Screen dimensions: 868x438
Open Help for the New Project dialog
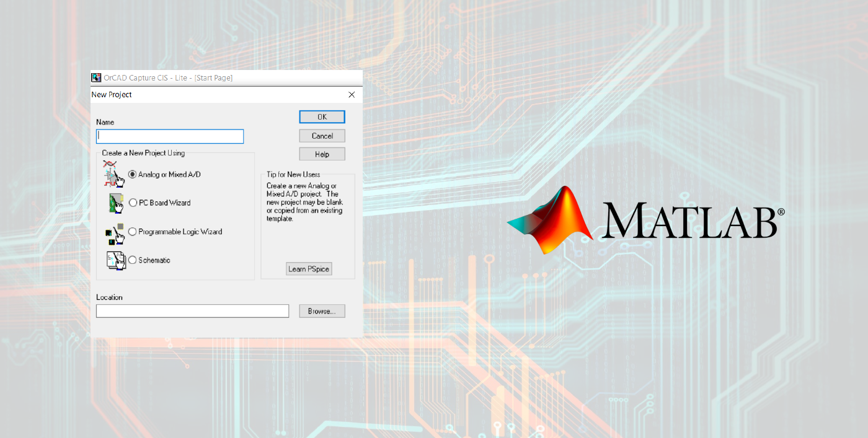322,154
